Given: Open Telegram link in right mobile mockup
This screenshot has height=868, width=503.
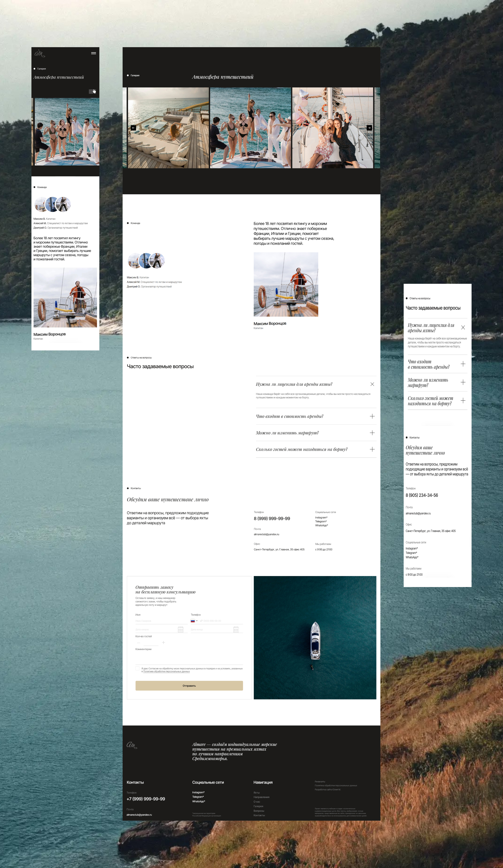Looking at the screenshot, I should [x=411, y=553].
